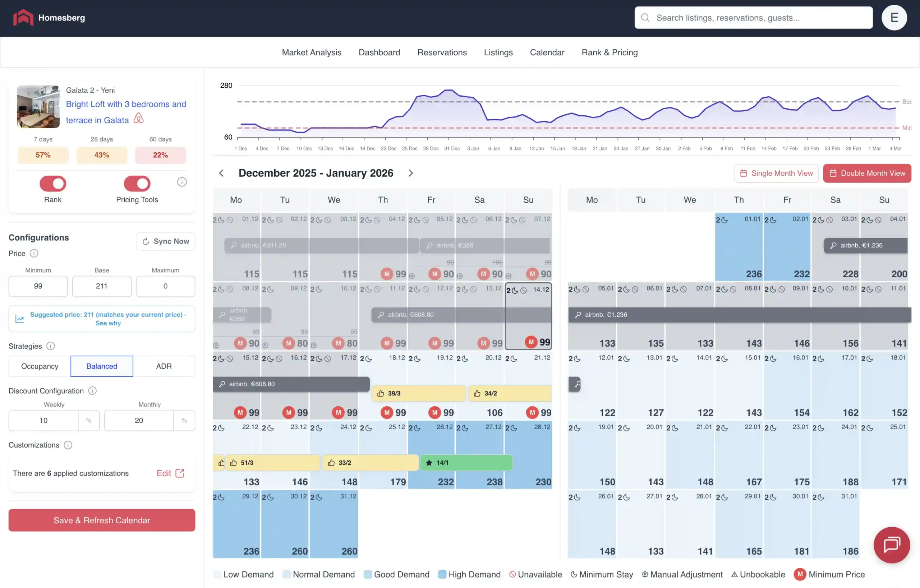The width and height of the screenshot is (920, 588).
Task: Click the Homesberg logo icon
Action: coord(23,17)
